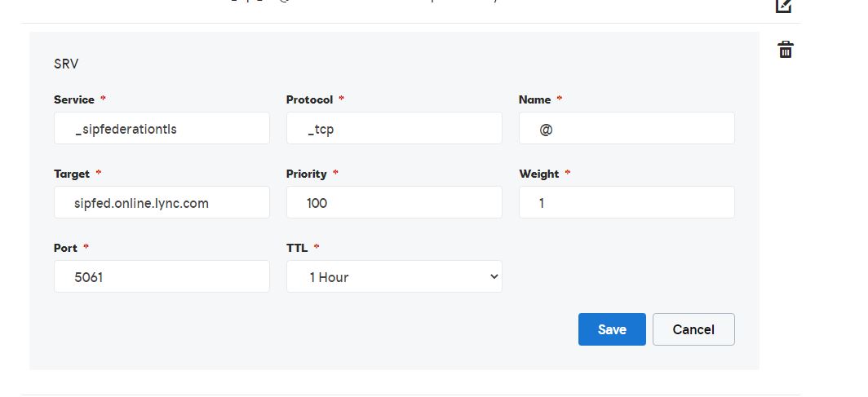Screen dimensions: 868x397
Task: Save the SRV record
Action: (x=612, y=329)
